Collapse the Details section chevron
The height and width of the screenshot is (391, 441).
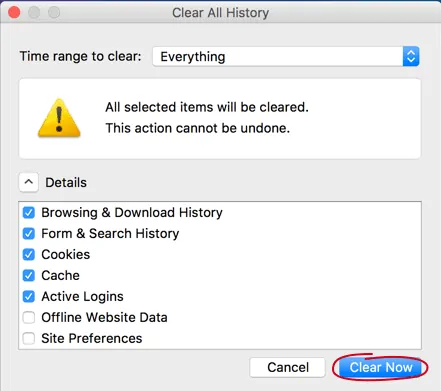(x=29, y=182)
